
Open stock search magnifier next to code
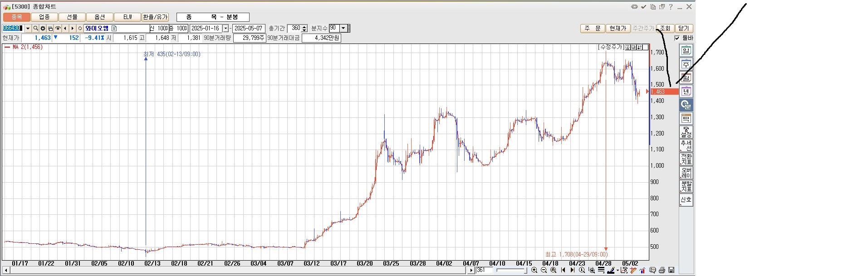click(x=35, y=29)
